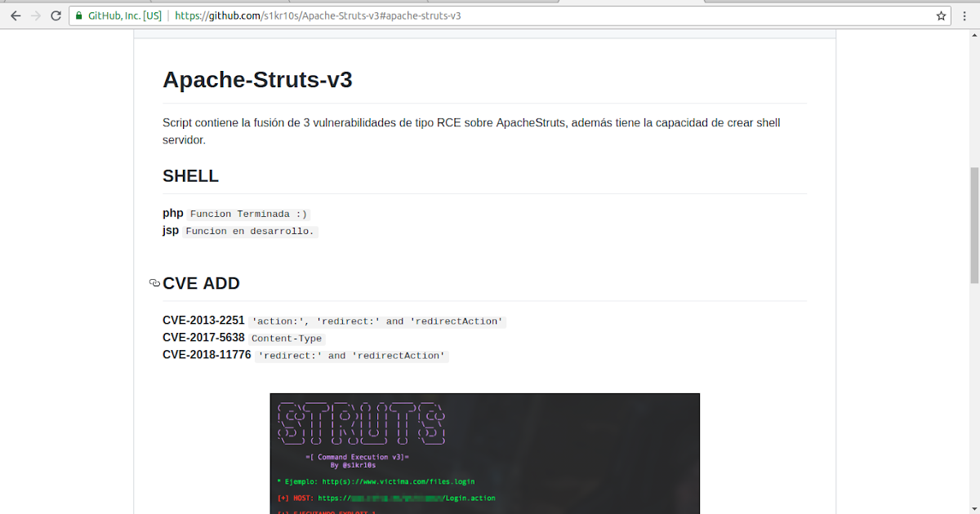
Task: Click the browser back arrow
Action: tap(15, 15)
